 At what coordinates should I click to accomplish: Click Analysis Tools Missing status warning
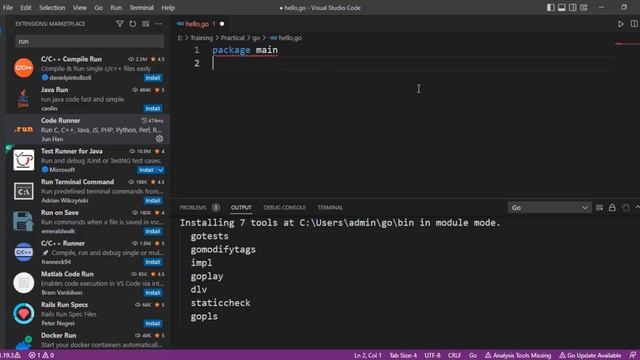point(518,356)
